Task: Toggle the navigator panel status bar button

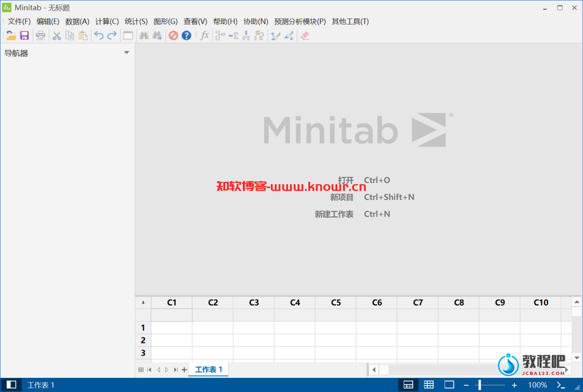Action: [x=11, y=385]
